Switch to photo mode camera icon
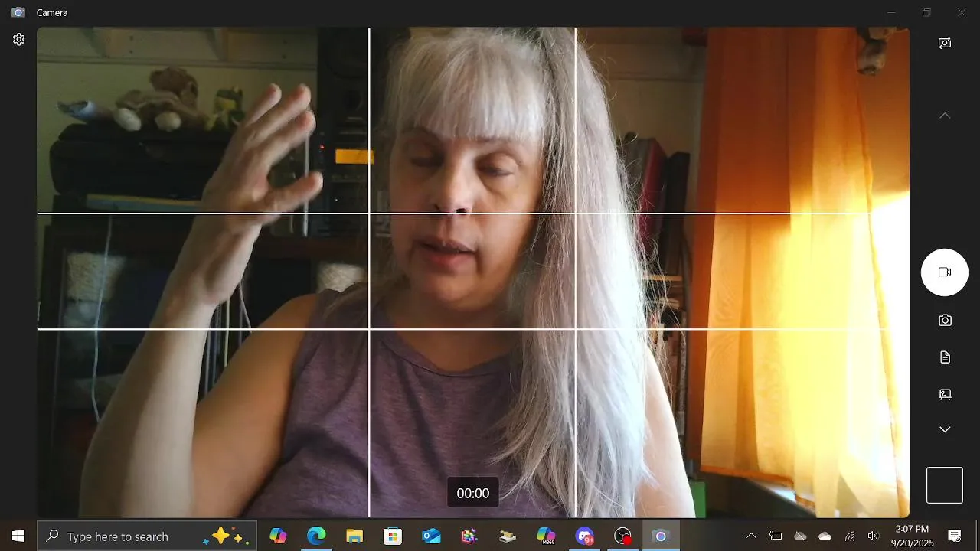The image size is (980, 551). pos(945,320)
